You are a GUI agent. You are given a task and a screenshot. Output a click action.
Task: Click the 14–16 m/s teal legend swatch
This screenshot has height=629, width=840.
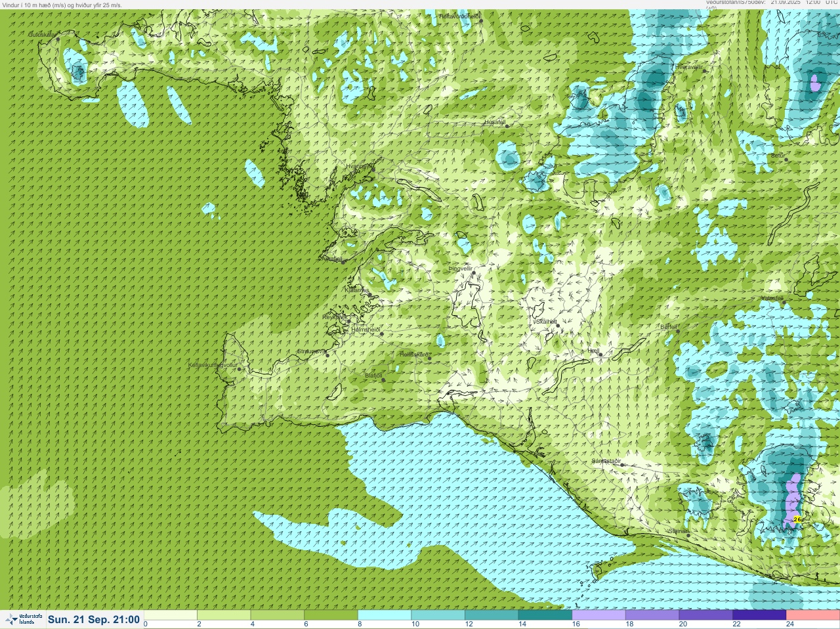545,615
